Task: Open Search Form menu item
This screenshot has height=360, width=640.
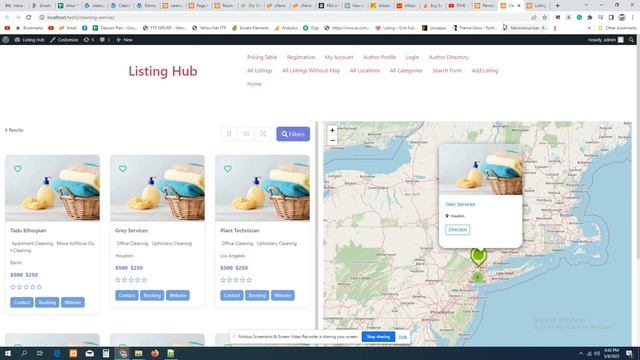Action: 447,71
